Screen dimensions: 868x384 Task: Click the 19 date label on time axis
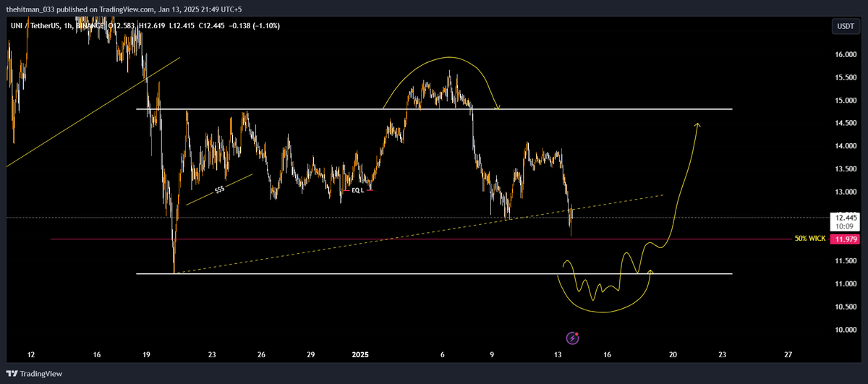pyautogui.click(x=146, y=355)
